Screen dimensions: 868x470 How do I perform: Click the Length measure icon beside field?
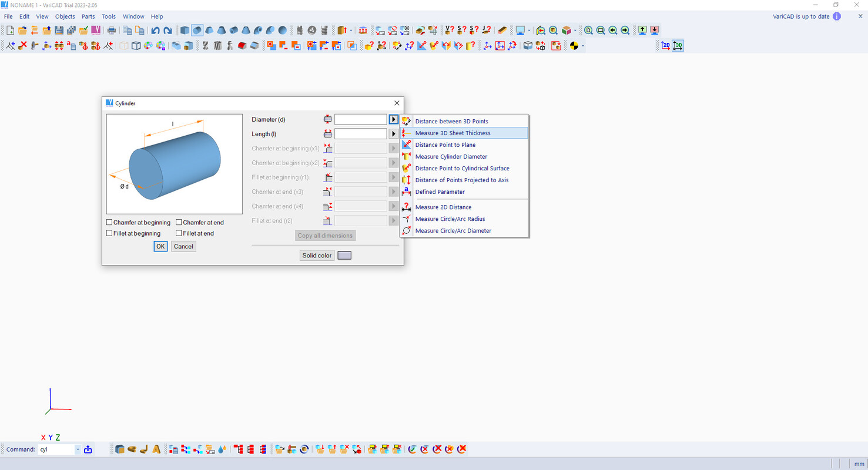(328, 134)
